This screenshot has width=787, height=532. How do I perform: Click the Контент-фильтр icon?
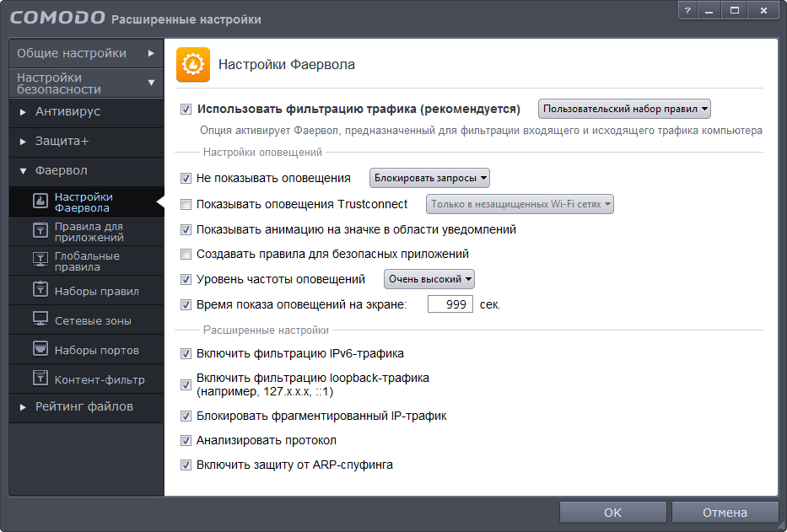40,379
